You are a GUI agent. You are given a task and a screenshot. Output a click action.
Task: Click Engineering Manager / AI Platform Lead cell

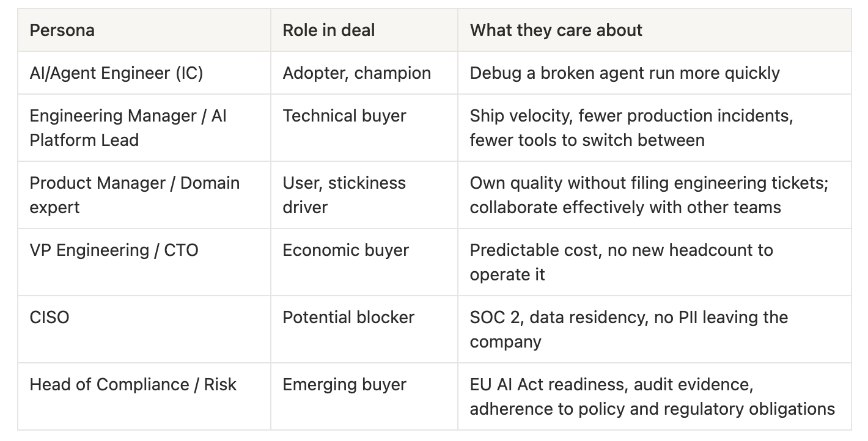click(x=144, y=128)
